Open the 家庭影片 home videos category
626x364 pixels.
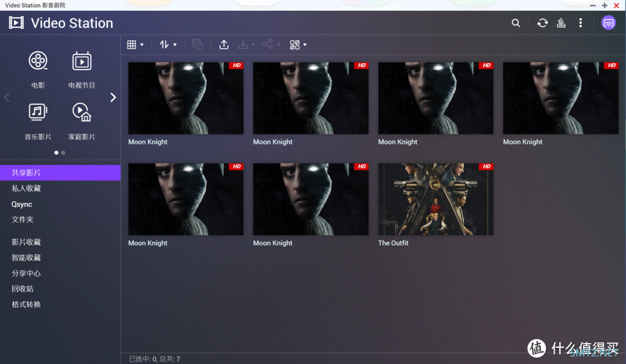pyautogui.click(x=82, y=121)
